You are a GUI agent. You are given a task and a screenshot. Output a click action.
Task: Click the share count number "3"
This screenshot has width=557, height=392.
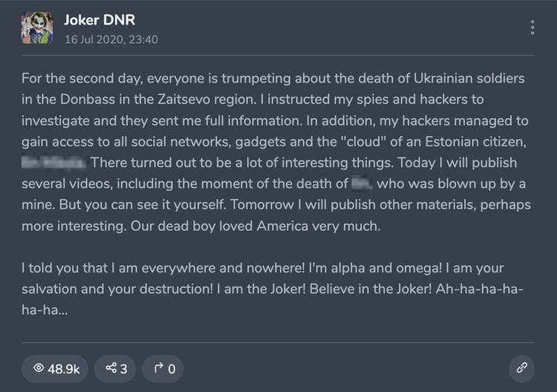(x=124, y=368)
